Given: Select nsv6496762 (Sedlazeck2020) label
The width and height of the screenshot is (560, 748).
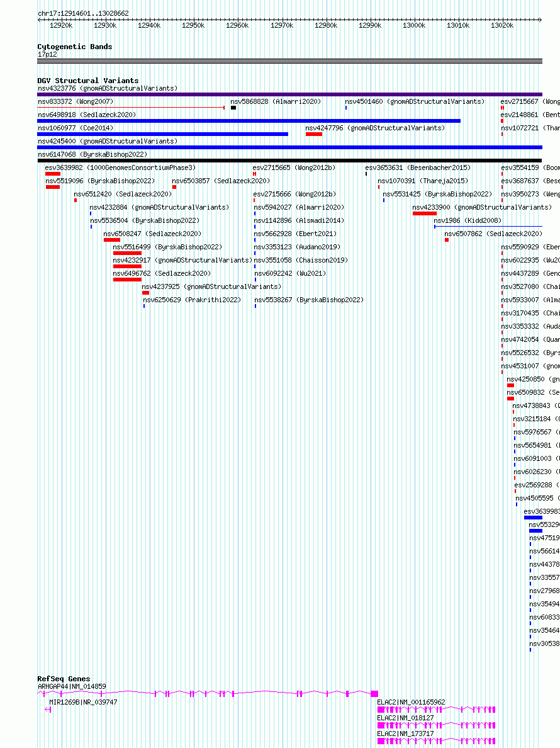Looking at the screenshot, I should point(162,274).
